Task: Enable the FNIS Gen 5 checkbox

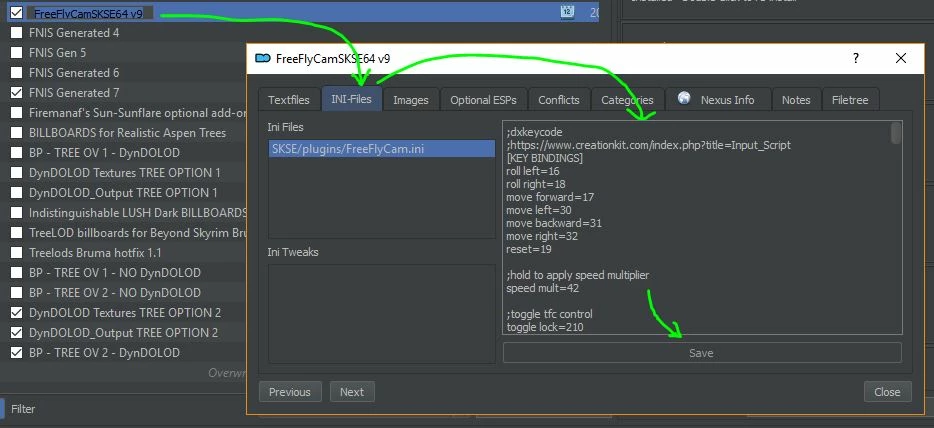Action: pyautogui.click(x=17, y=53)
